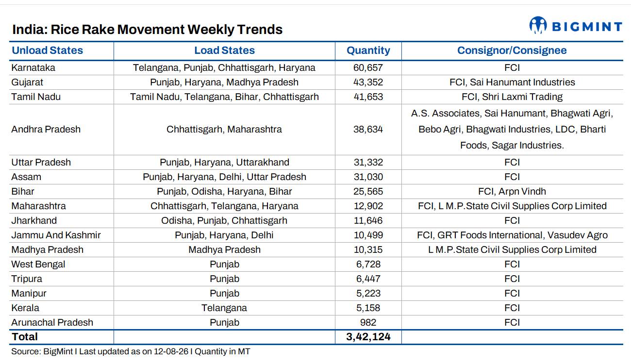Select 'Uttar Pradesh' in the Unload States column
Image resolution: width=631 pixels, height=364 pixels.
(41, 162)
